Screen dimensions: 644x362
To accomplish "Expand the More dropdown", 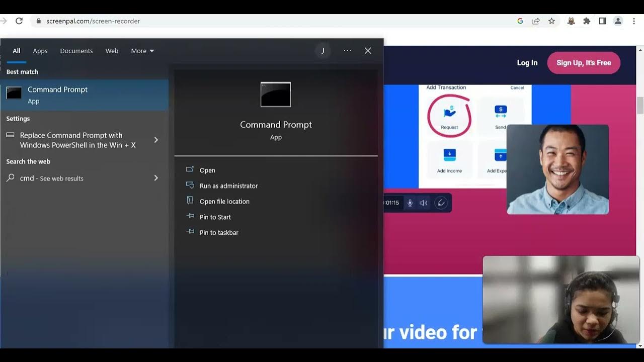I will coord(142,51).
